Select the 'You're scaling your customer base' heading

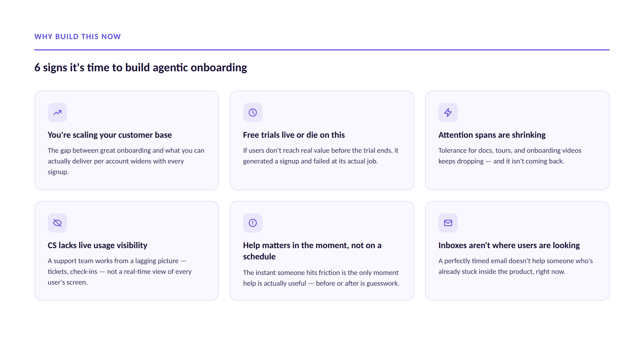tap(110, 135)
